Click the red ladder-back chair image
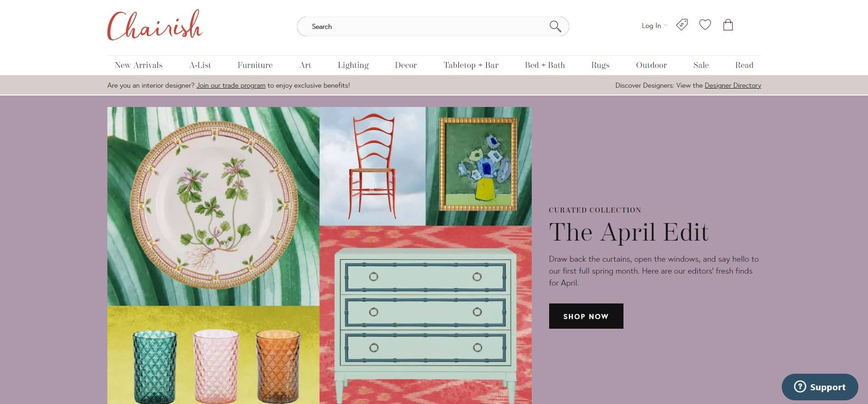This screenshot has height=404, width=868. (x=372, y=166)
